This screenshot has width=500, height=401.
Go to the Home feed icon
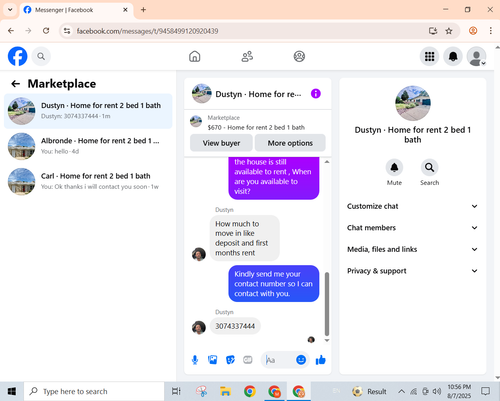(x=195, y=56)
